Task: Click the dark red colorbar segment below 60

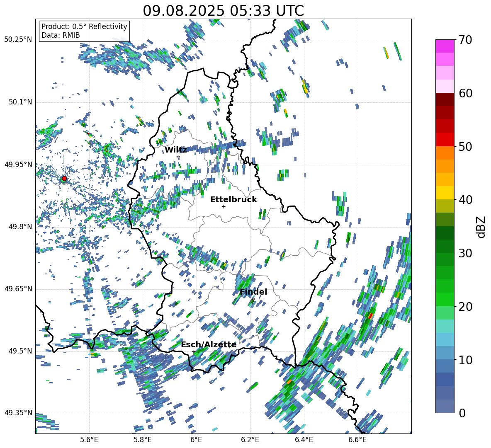Action: pyautogui.click(x=445, y=99)
